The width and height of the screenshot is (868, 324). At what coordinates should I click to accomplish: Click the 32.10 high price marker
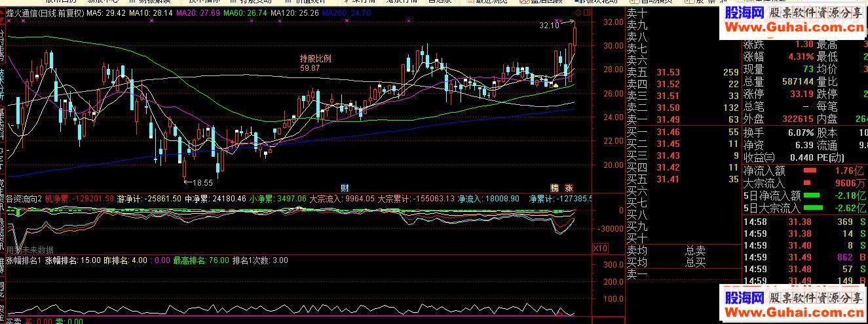pyautogui.click(x=549, y=26)
